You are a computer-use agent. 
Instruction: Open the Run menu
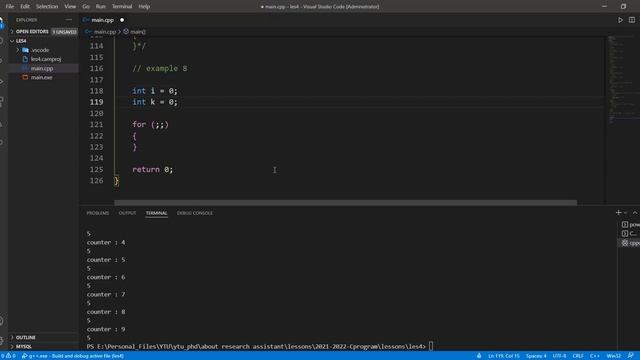(x=100, y=6)
